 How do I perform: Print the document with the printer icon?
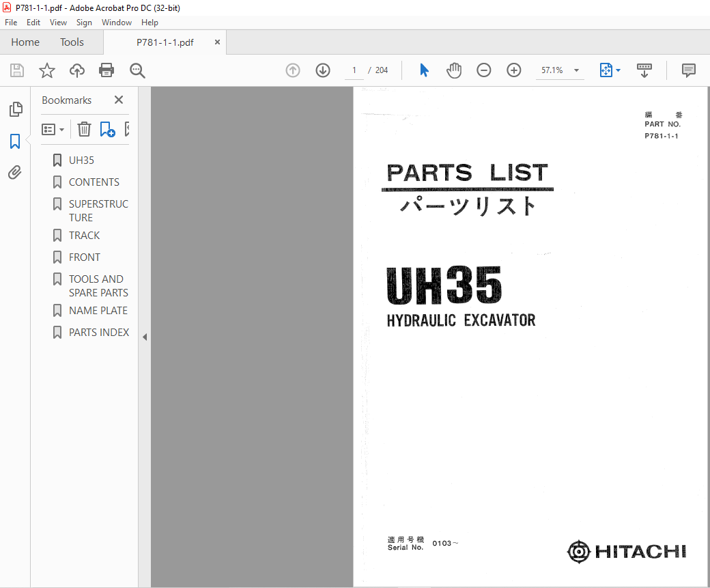click(x=106, y=70)
